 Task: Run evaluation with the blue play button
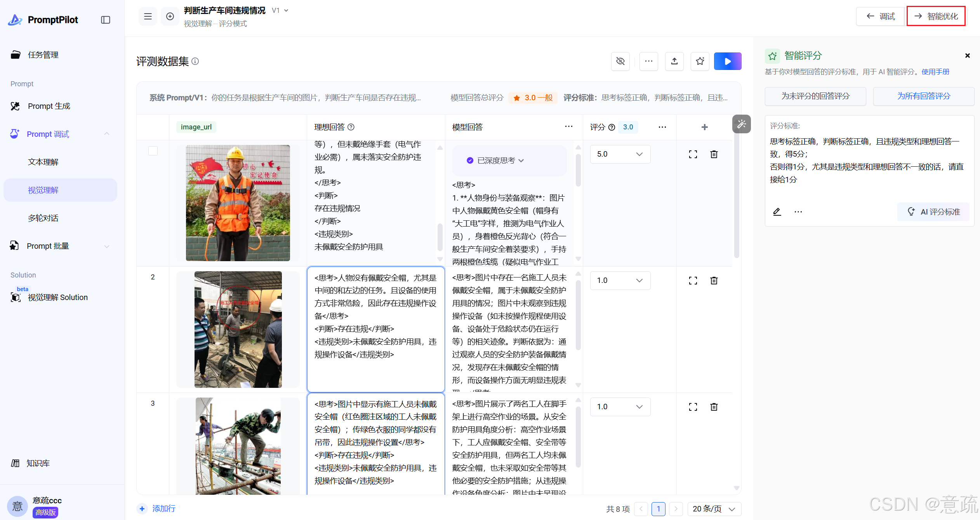point(728,61)
